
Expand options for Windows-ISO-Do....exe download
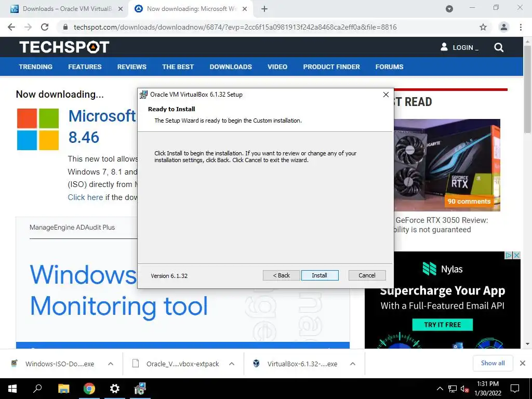[111, 364]
